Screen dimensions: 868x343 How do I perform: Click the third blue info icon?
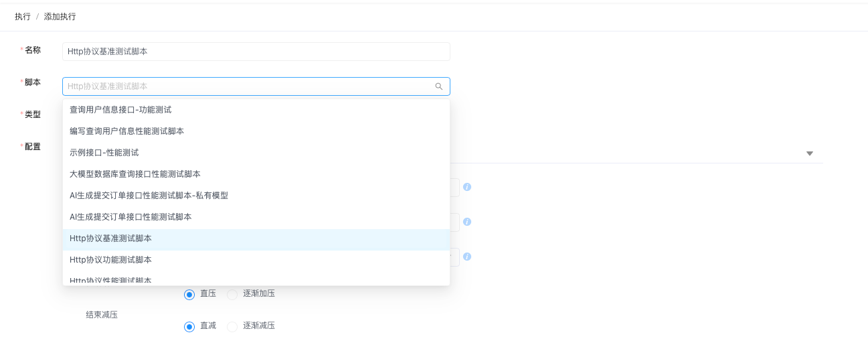click(467, 257)
